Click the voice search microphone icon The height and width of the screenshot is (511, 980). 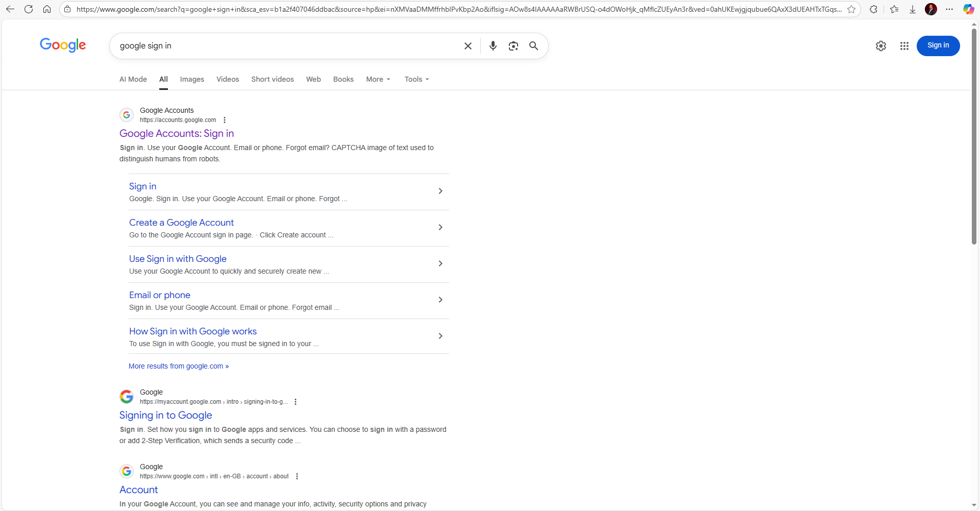tap(493, 46)
